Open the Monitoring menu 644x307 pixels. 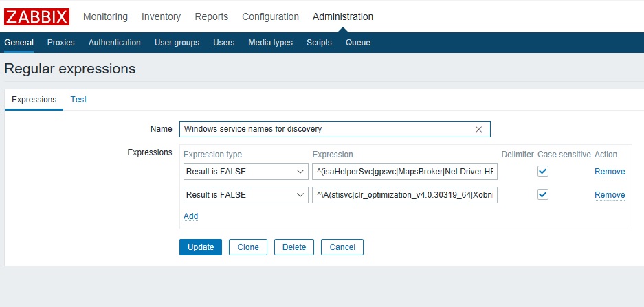pyautogui.click(x=105, y=16)
